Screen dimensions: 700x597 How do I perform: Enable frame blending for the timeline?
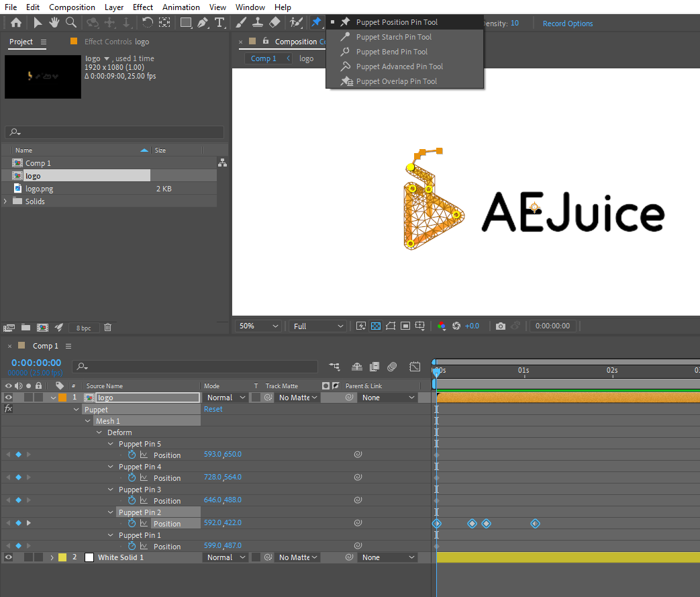tap(374, 367)
